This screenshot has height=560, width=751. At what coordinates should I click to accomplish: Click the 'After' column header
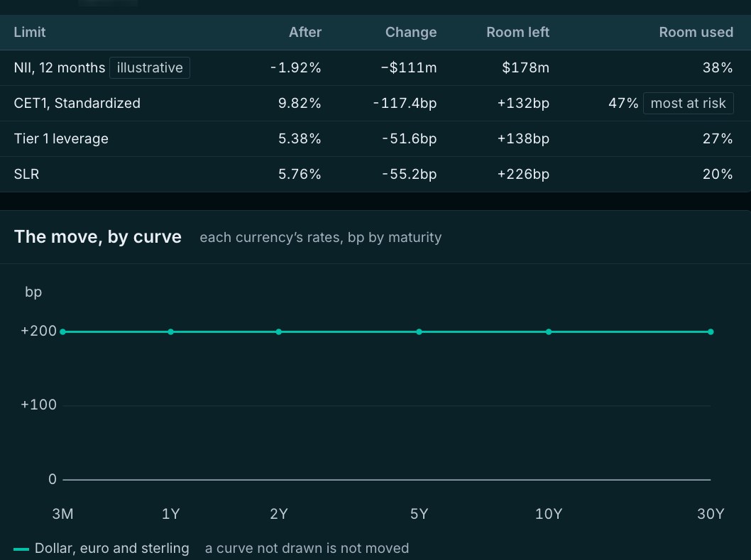tap(305, 32)
